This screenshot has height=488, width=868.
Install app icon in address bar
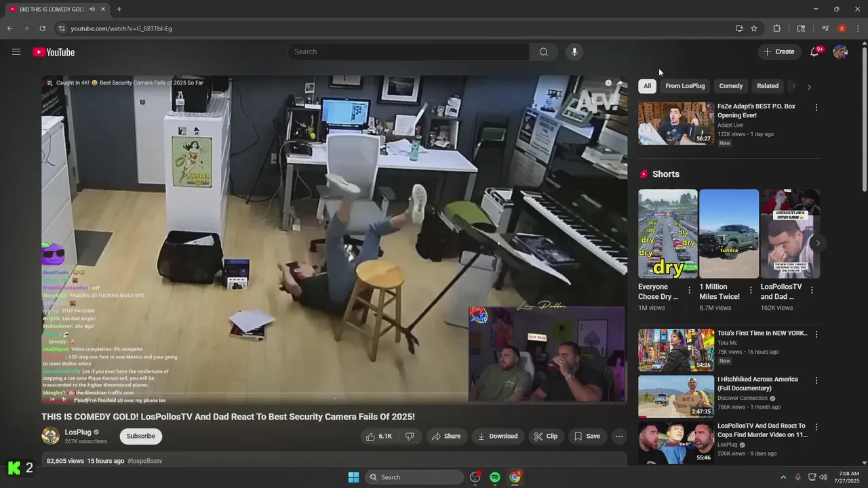click(x=739, y=28)
